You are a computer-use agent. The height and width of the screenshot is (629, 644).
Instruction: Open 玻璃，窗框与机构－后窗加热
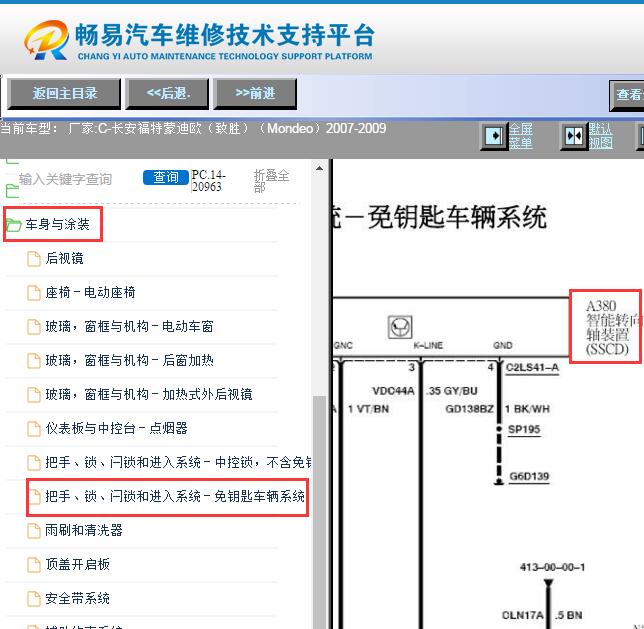coord(129,361)
